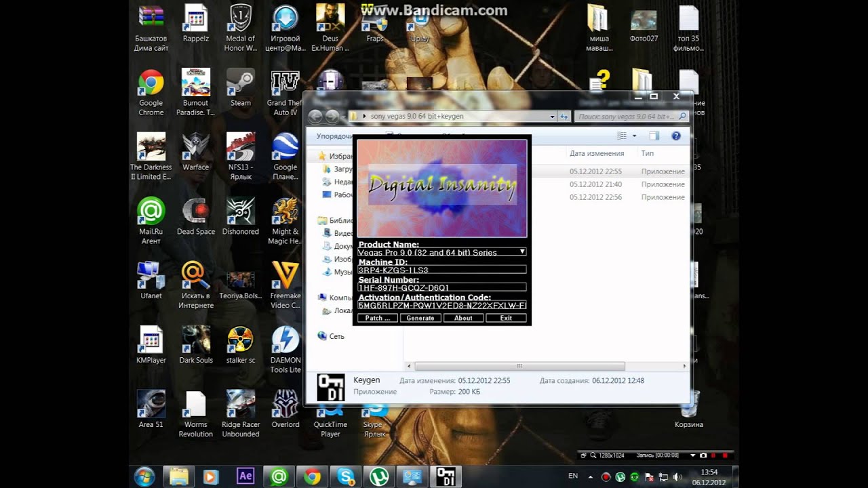Screen dimensions: 868x488
Task: Open NFS13 shortcut icon
Action: [x=241, y=157]
